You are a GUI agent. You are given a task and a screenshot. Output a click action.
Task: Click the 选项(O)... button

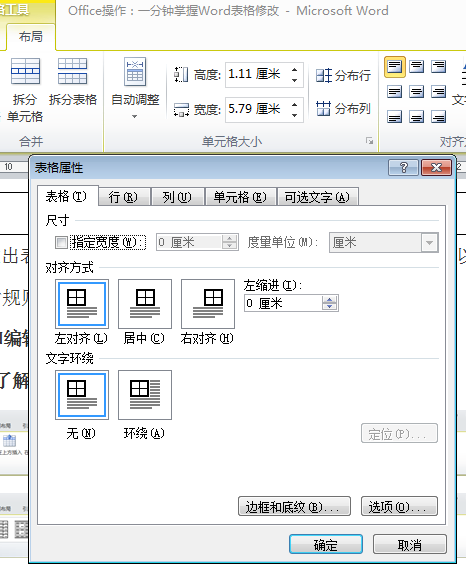tap(399, 506)
